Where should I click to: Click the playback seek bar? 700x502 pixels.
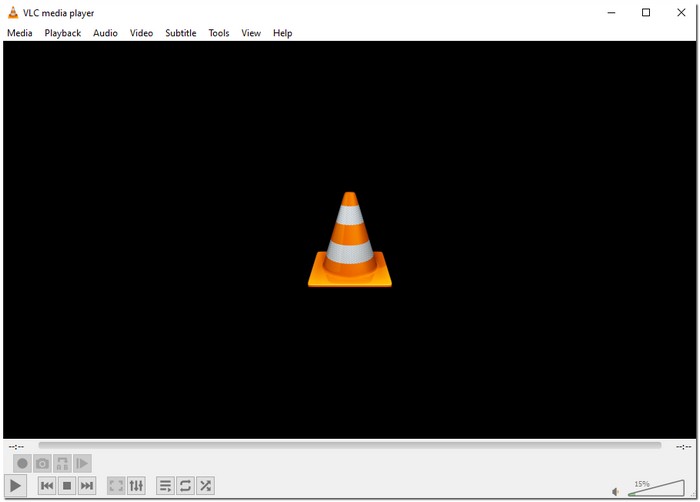[x=350, y=445]
